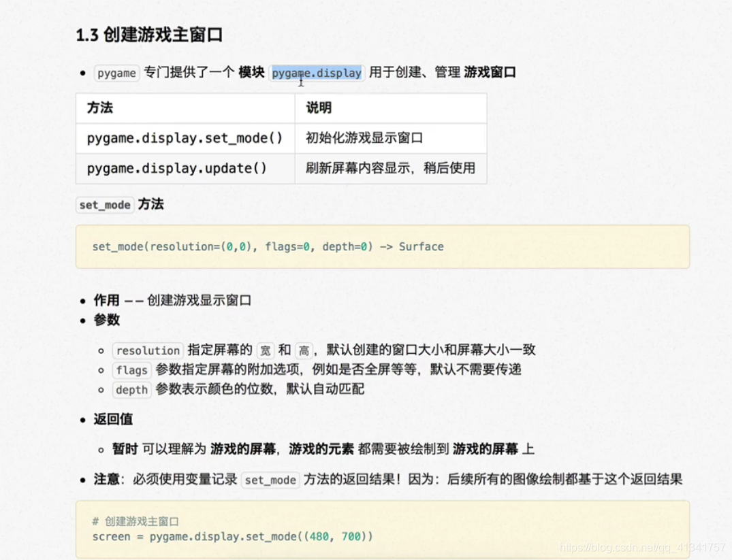Click the set_mode signature code block
The width and height of the screenshot is (732, 560).
266,246
